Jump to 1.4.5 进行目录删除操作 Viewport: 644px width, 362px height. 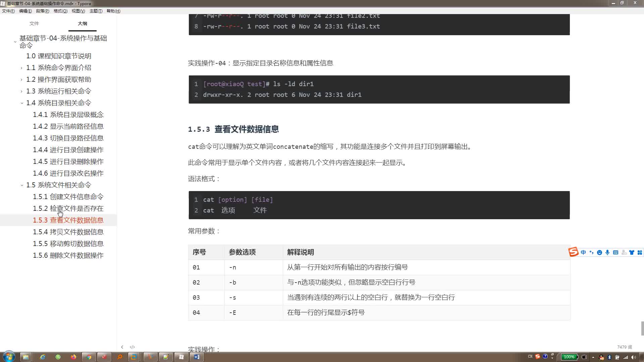[x=68, y=162]
